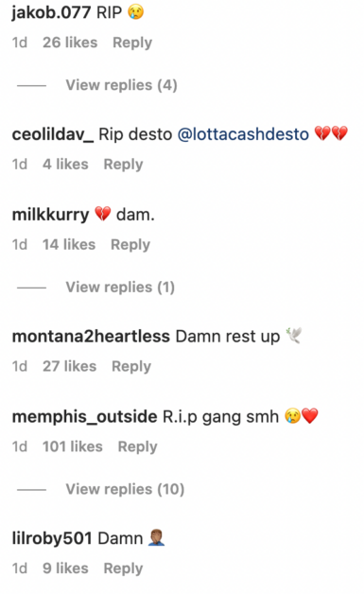Image resolution: width=364 pixels, height=594 pixels.
Task: Open lilroby501 profile
Action: (52, 538)
